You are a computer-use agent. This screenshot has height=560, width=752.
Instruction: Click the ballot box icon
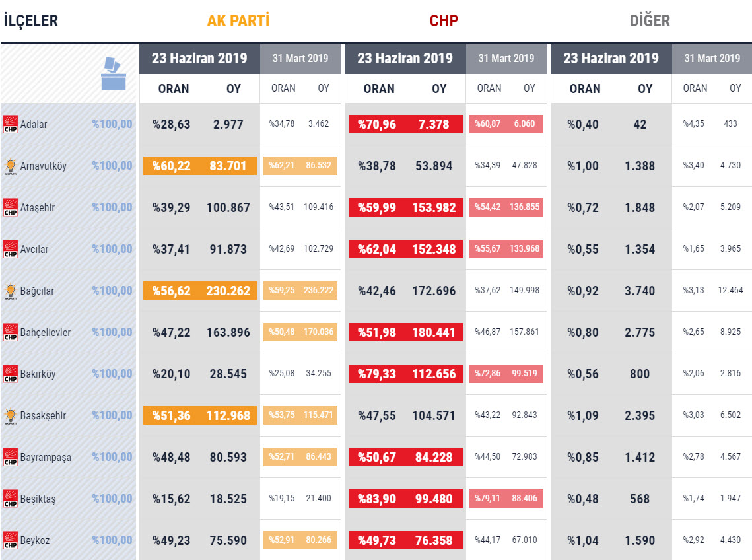point(114,73)
